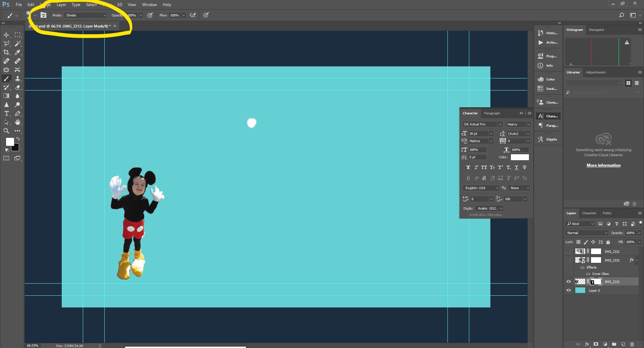
Task: Select the Crop tool
Action: 6,52
